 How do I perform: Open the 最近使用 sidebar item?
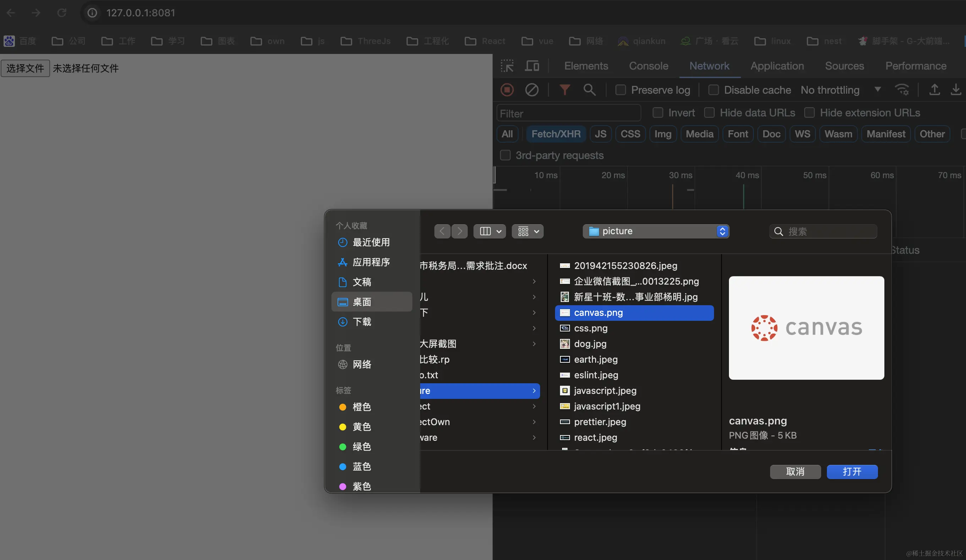372,242
